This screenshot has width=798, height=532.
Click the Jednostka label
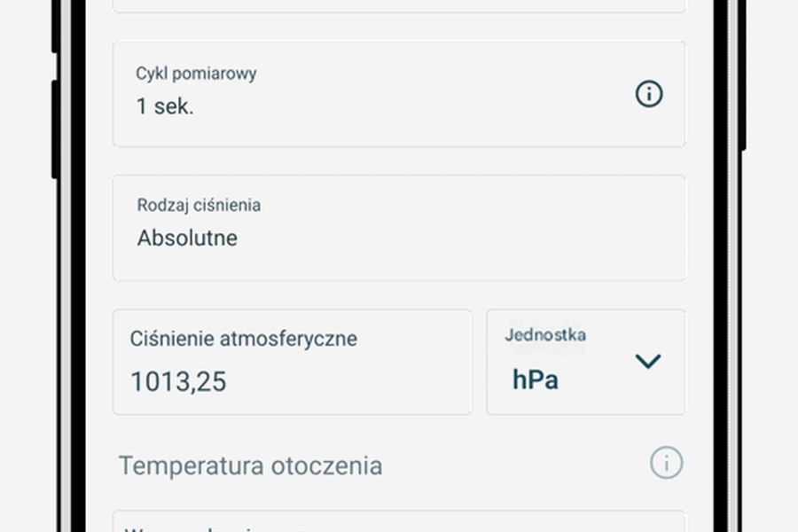click(x=546, y=335)
